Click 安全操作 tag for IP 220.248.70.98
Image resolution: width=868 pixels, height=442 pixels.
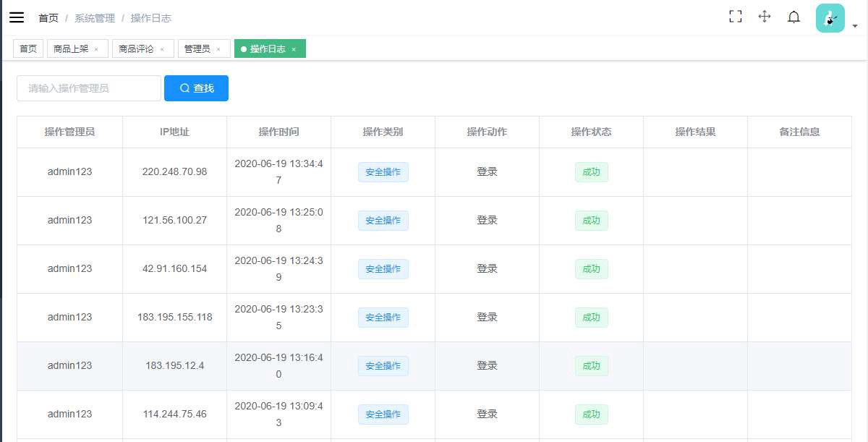pyautogui.click(x=383, y=172)
